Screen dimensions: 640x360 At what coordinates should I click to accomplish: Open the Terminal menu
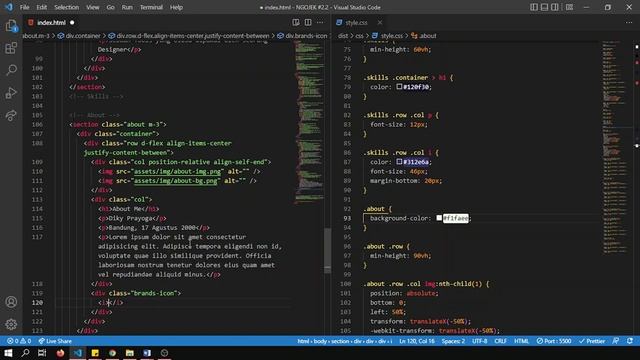(x=151, y=7)
